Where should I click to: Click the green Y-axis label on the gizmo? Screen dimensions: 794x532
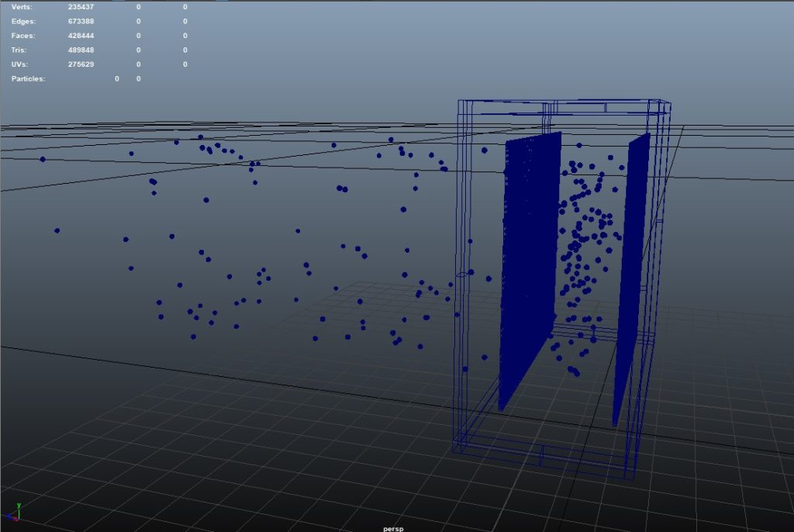click(x=19, y=505)
